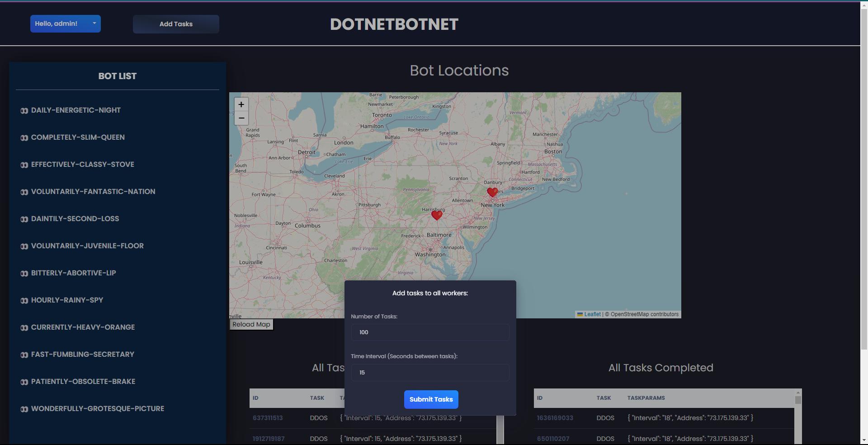Click the Reload Map button
The width and height of the screenshot is (868, 445).
251,324
